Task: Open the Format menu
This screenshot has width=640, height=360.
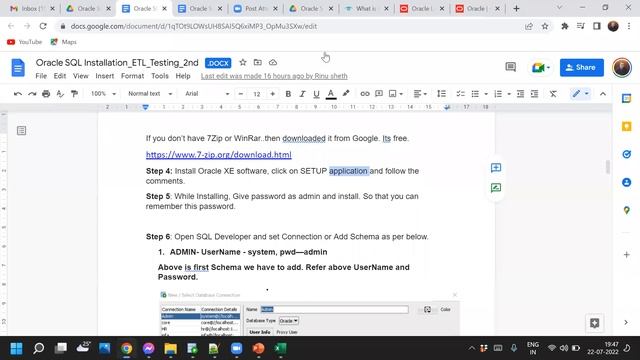Action: click(132, 76)
